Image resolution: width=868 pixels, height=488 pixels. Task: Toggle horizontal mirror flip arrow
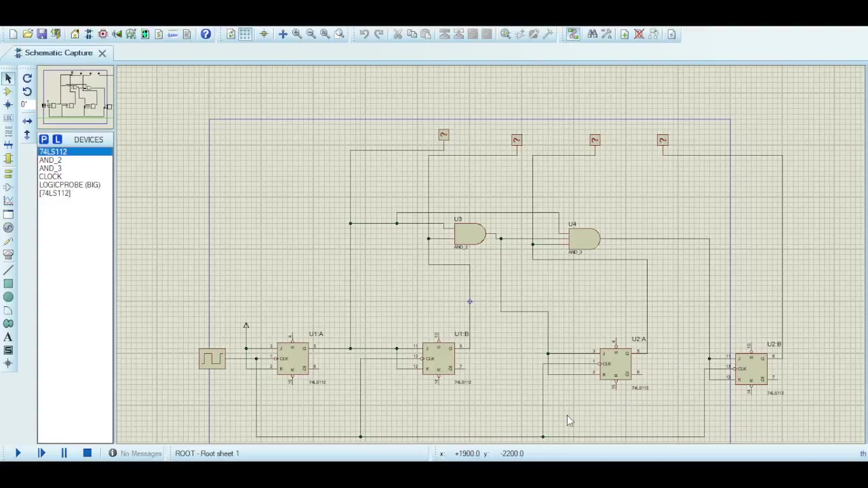(x=27, y=121)
